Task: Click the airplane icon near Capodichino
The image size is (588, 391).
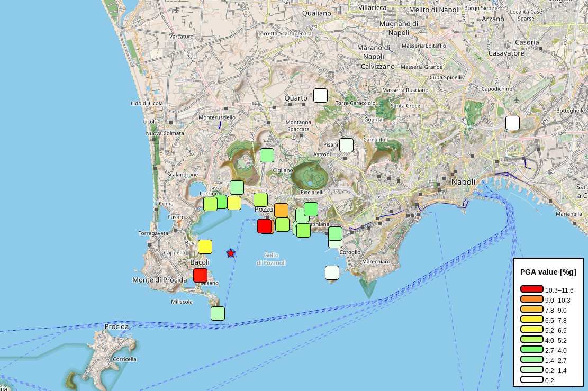Action: [517, 99]
